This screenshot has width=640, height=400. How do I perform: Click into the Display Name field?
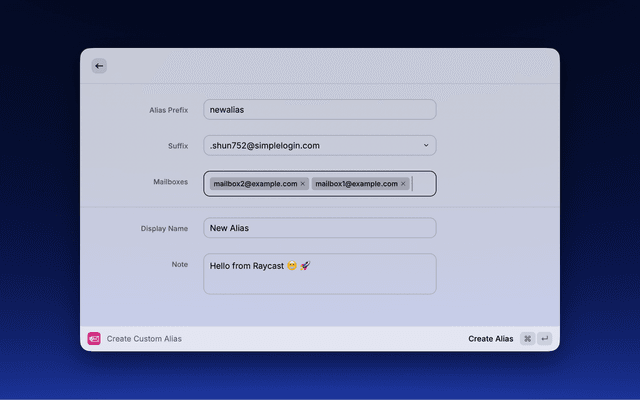(319, 228)
